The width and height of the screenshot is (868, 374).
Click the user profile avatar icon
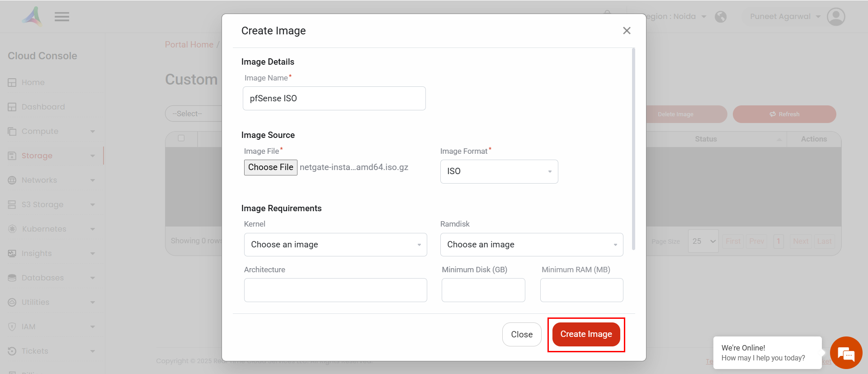pyautogui.click(x=836, y=17)
